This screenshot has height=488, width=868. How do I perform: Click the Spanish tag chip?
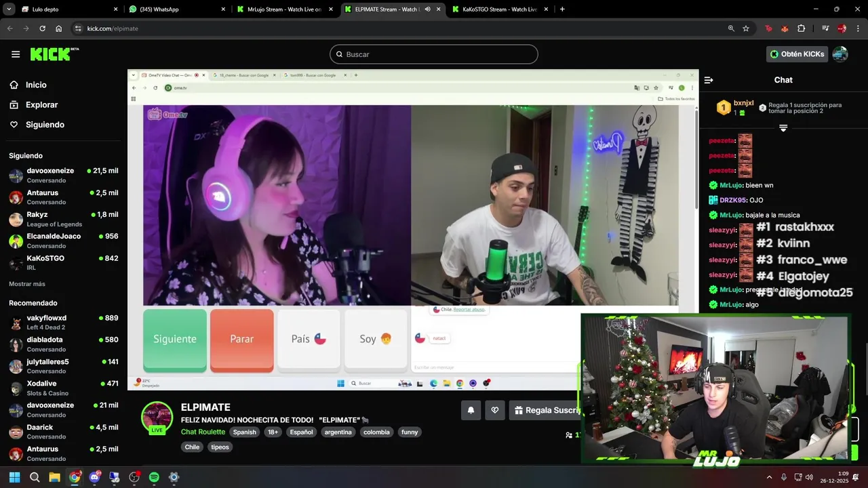(245, 432)
